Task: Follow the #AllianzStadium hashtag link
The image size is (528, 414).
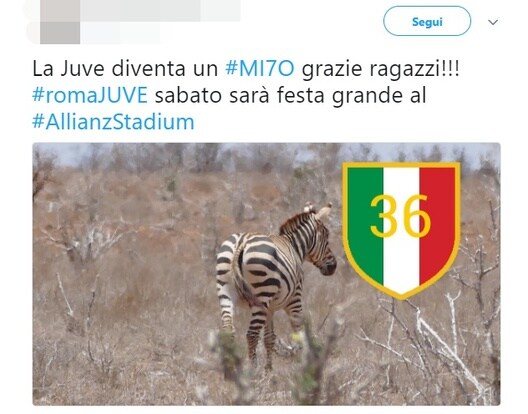Action: coord(113,122)
